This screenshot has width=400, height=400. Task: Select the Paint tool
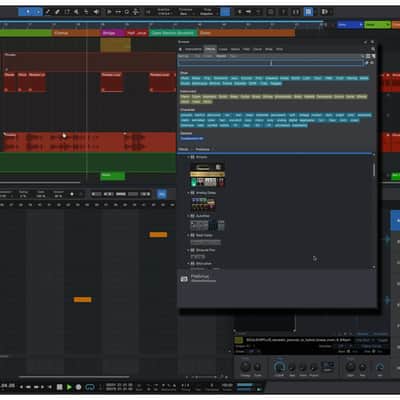click(x=67, y=12)
